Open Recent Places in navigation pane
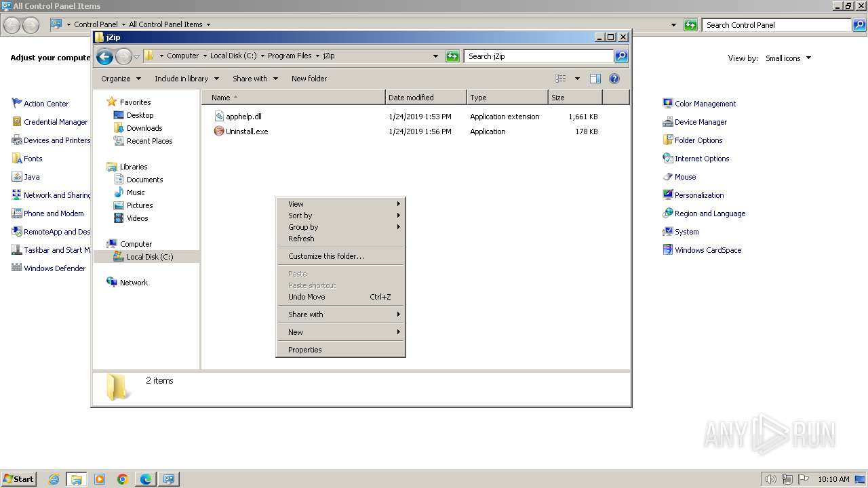Viewport: 868px width, 488px height. [149, 141]
